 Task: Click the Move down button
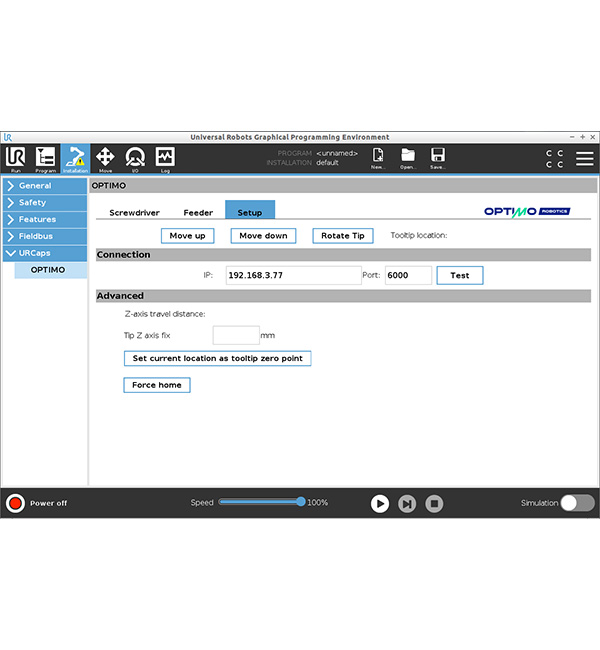pos(263,236)
